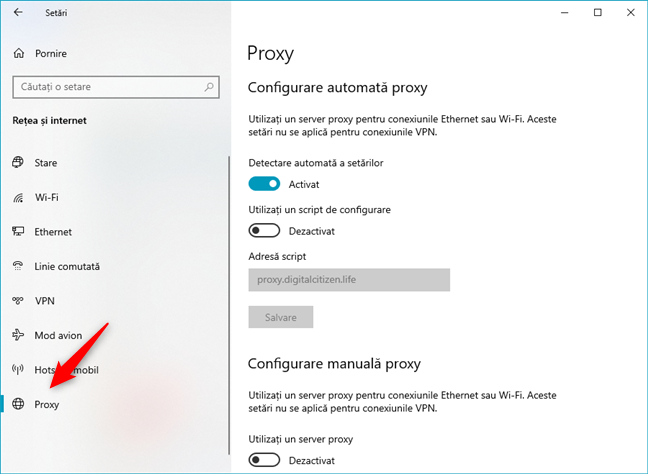This screenshot has height=474, width=648.
Task: Go to the Ethernet settings page
Action: 53,232
